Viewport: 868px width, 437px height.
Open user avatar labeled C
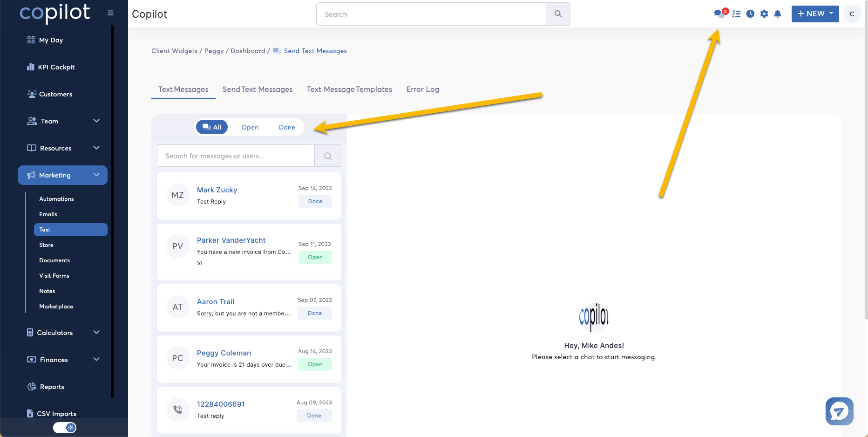pos(852,14)
